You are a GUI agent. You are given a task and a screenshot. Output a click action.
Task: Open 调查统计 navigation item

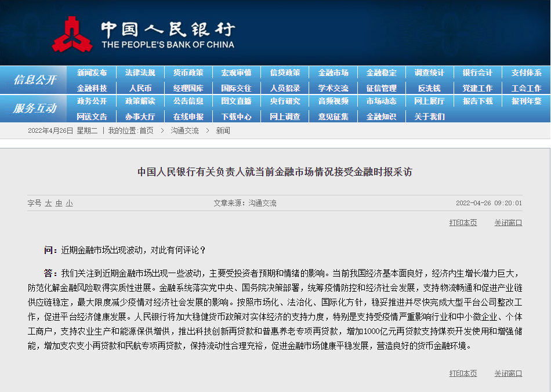[429, 72]
